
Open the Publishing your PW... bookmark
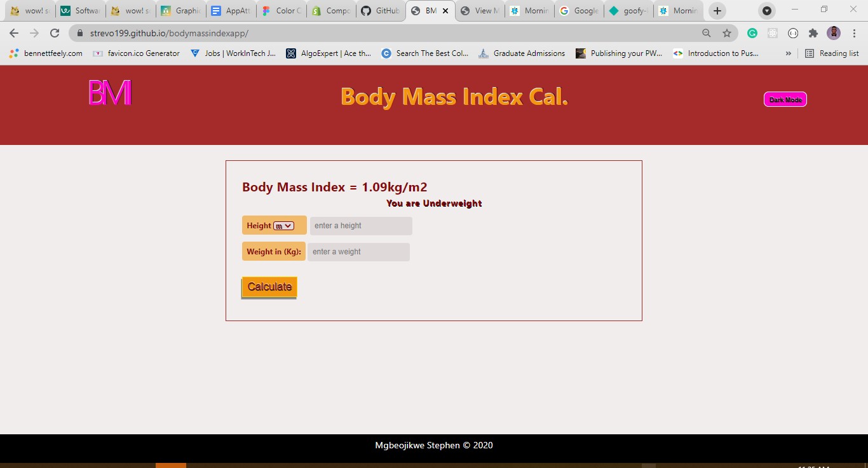click(x=620, y=53)
